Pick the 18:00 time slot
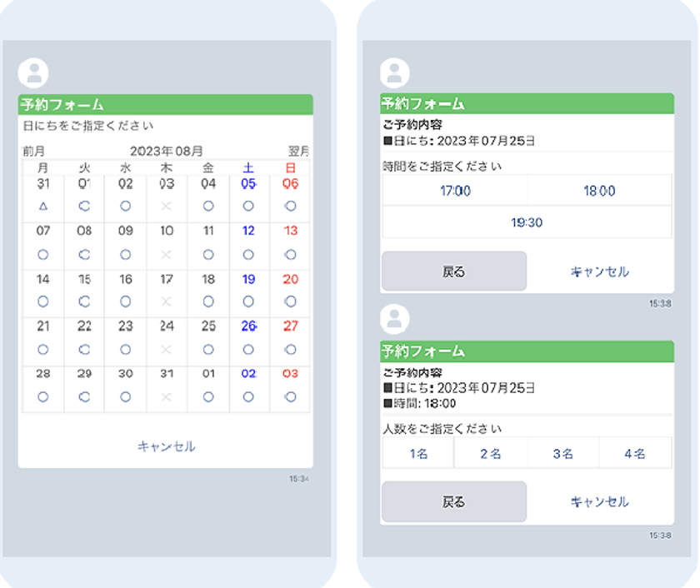 599,191
